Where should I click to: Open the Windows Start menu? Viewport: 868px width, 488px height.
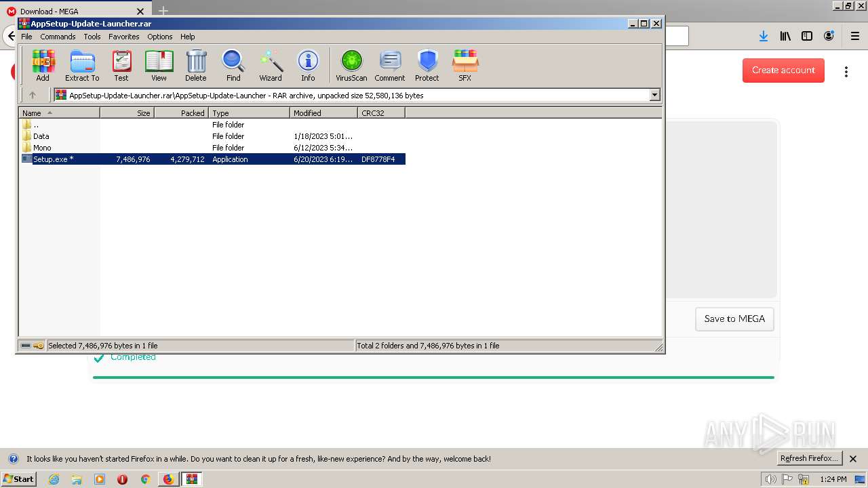click(x=19, y=479)
